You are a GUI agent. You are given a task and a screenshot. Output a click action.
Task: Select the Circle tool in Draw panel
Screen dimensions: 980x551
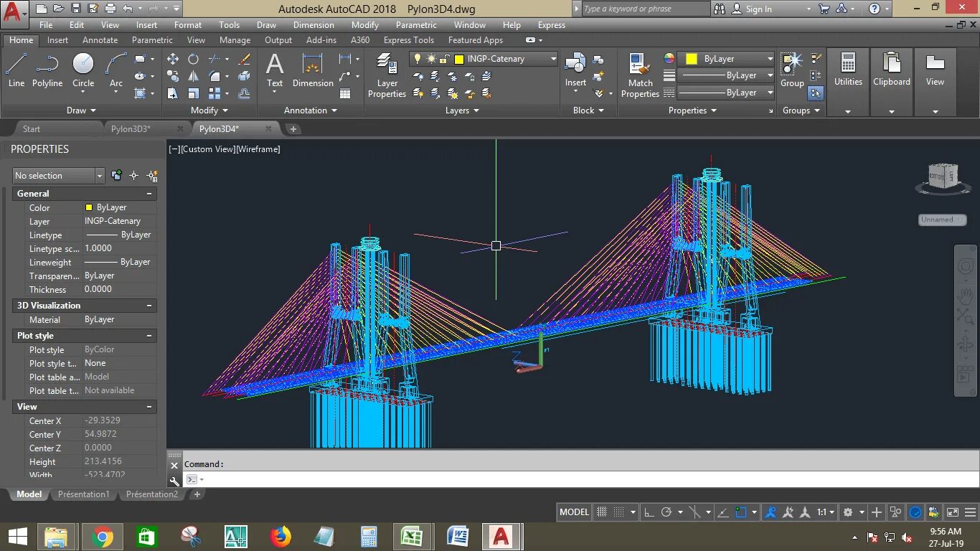pyautogui.click(x=83, y=70)
